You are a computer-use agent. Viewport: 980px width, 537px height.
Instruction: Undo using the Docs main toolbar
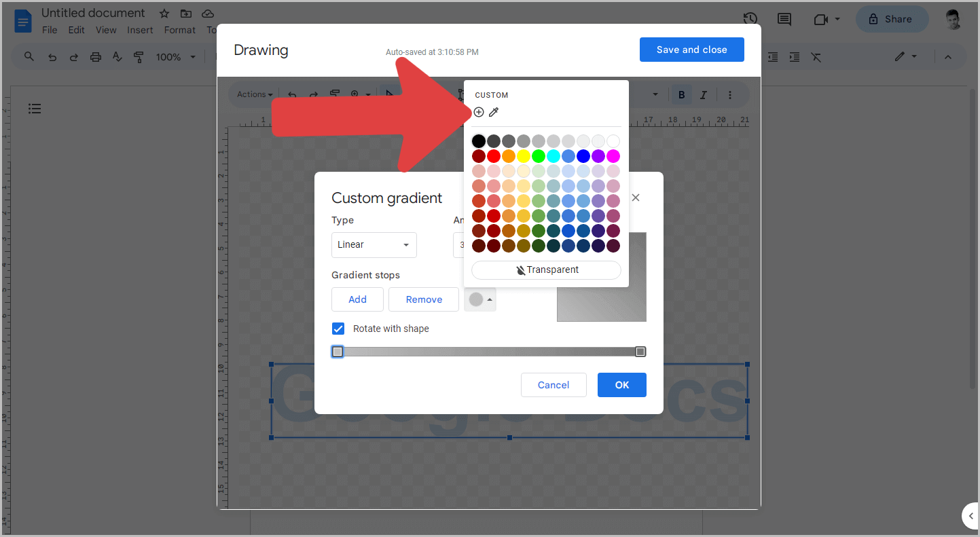click(52, 57)
